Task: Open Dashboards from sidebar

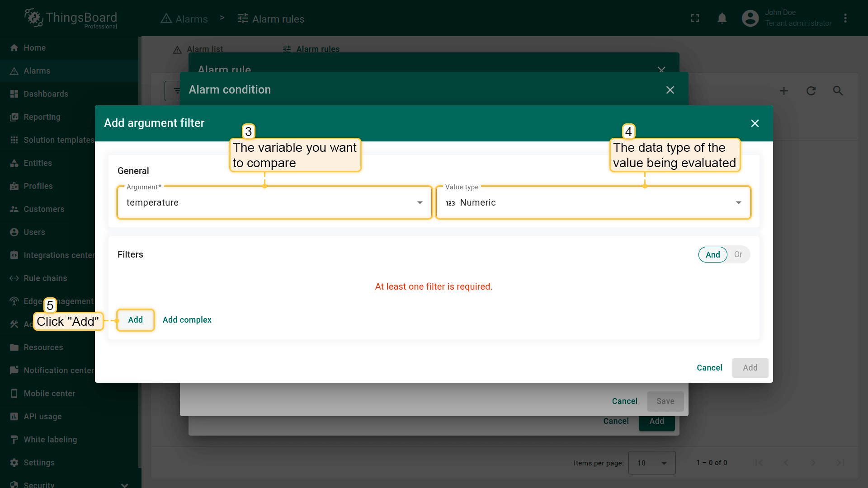Action: [46, 94]
